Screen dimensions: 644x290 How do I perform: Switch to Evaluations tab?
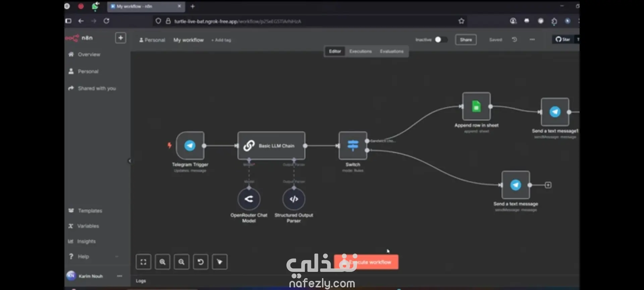click(392, 51)
